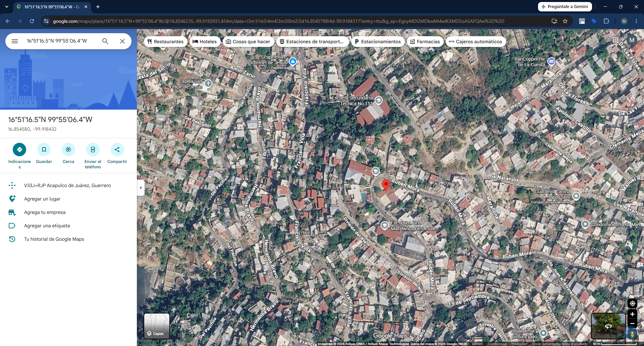
Task: Open Google account avatar on map
Action: (632, 40)
